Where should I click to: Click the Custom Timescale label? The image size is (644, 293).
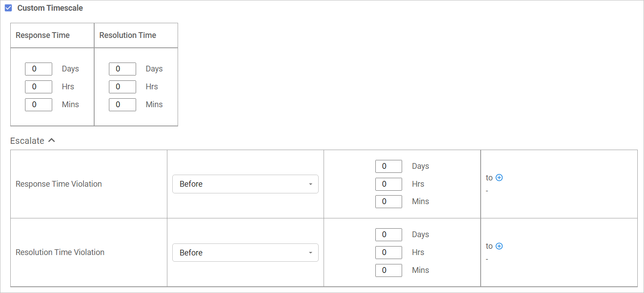click(x=50, y=8)
